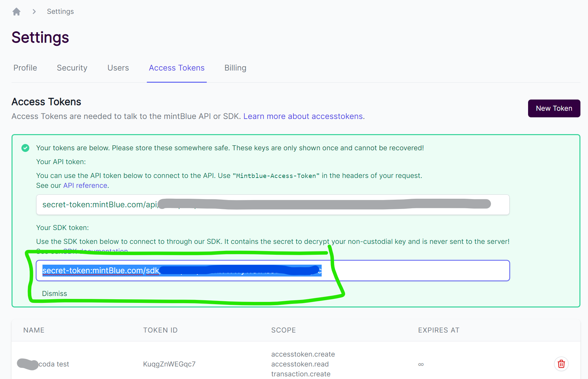The height and width of the screenshot is (379, 588).
Task: Select the token ID KuqgZnWEGqc7
Action: coord(169,364)
